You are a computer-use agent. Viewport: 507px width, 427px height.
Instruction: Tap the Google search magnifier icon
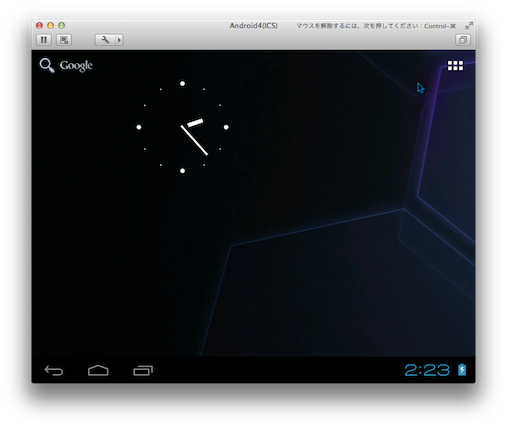point(47,65)
